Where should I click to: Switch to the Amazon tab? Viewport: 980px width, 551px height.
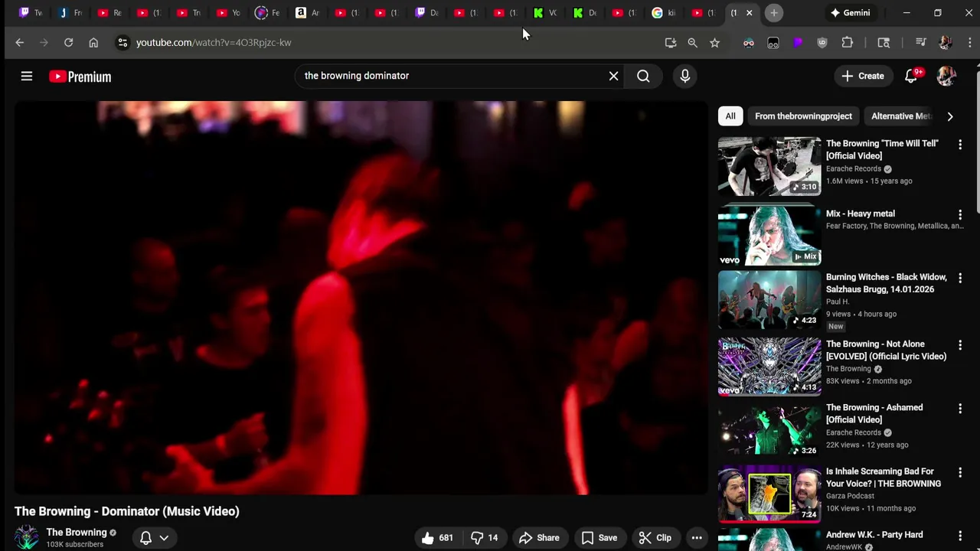(x=308, y=13)
